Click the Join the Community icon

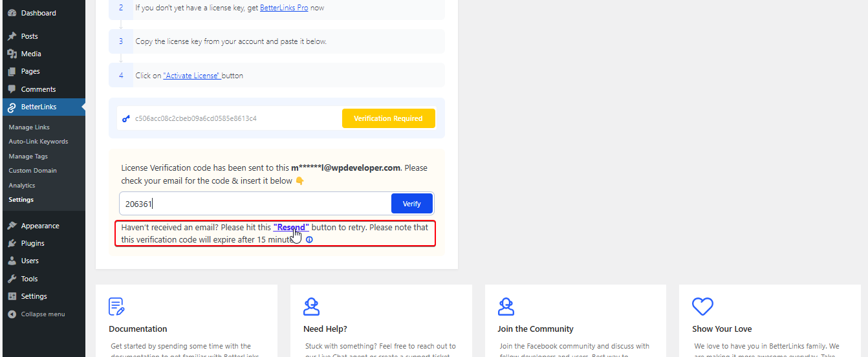coord(506,306)
